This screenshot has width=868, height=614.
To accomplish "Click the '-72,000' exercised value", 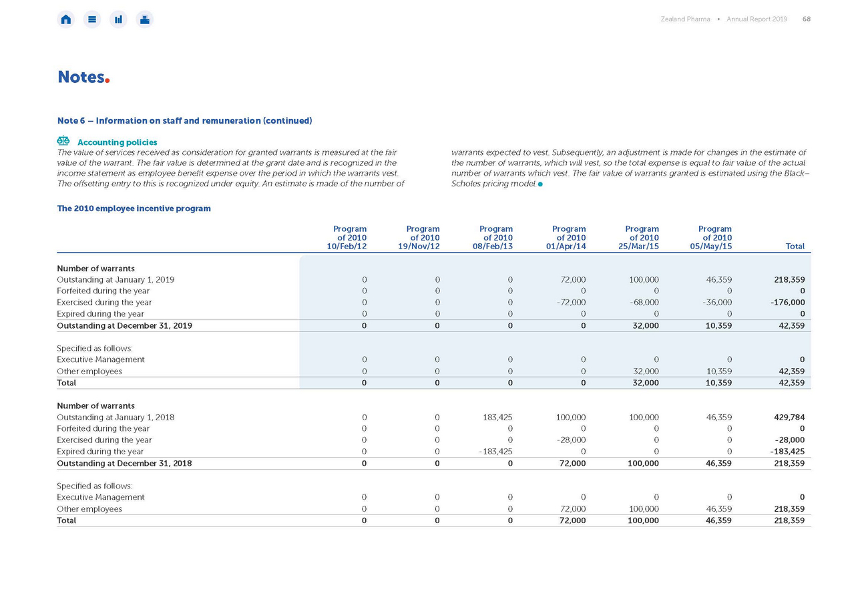I will pos(571,303).
